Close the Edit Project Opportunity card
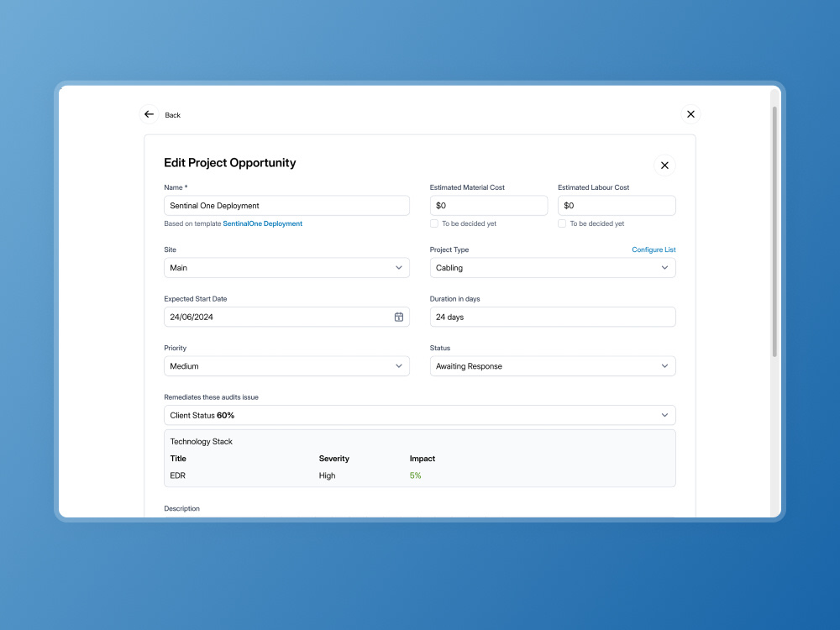This screenshot has height=630, width=840. tap(664, 165)
